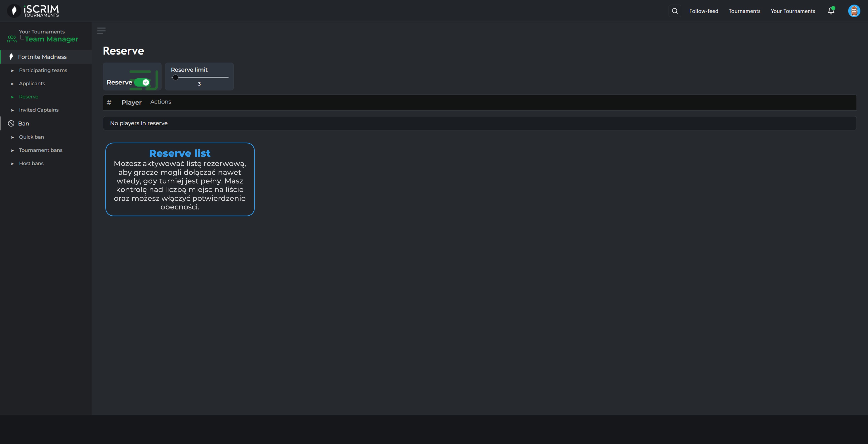Open Your Tournaments top navigation link
Image resolution: width=868 pixels, height=444 pixels.
point(793,11)
